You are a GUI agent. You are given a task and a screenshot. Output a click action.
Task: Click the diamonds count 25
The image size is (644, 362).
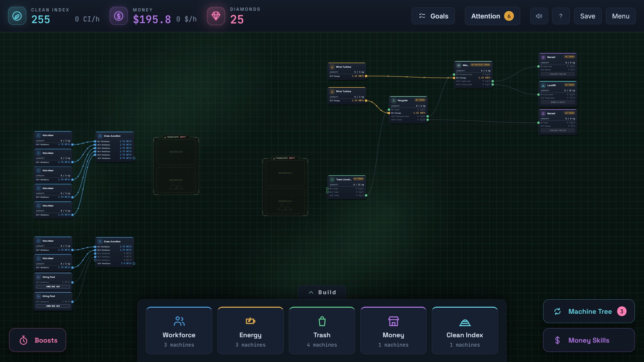pos(237,19)
